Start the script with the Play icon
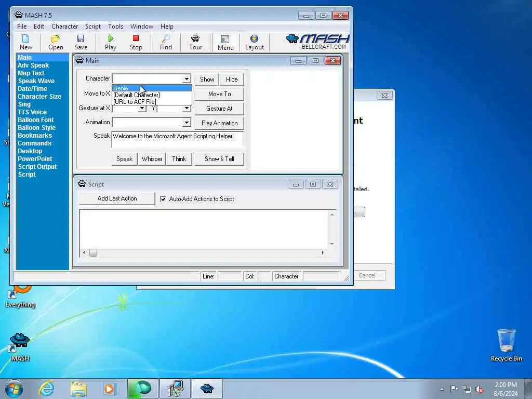The image size is (532, 399). [111, 43]
